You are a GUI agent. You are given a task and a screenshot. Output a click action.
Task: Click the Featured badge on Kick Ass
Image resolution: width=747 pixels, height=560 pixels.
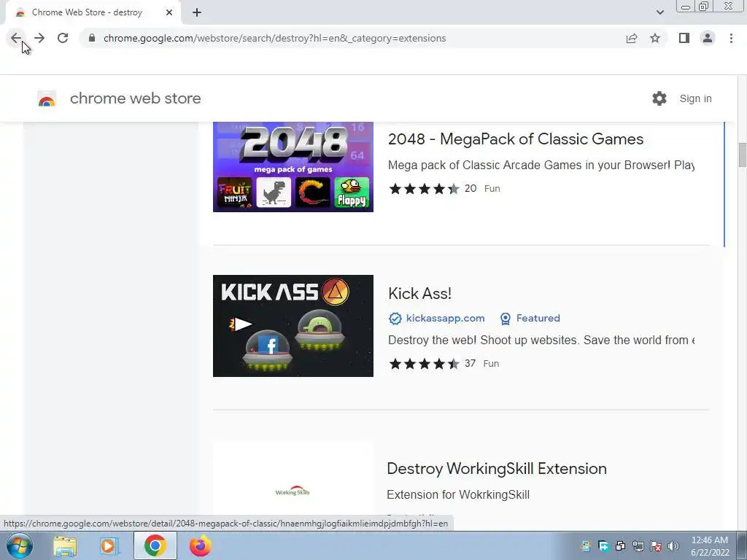pyautogui.click(x=530, y=318)
